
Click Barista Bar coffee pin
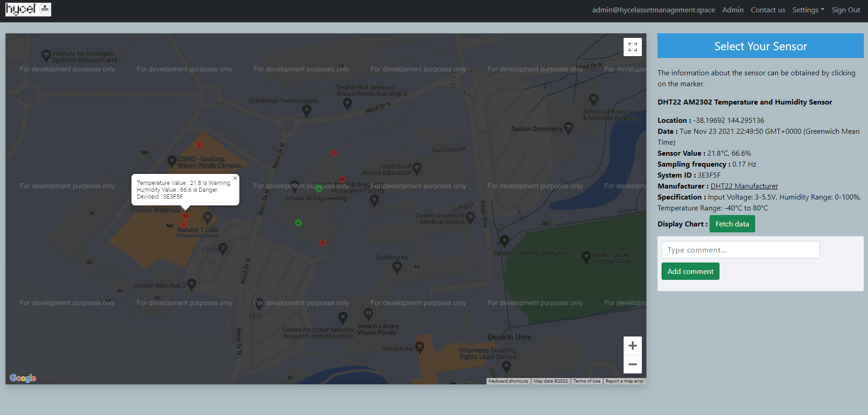coord(419,348)
